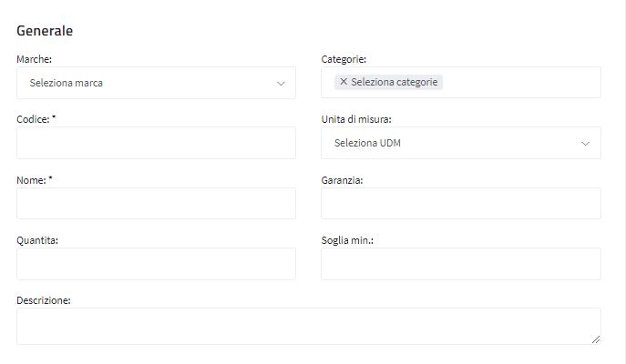Image resolution: width=626 pixels, height=364 pixels.
Task: Expand the Seleziona marca dropdown
Action: 156,83
